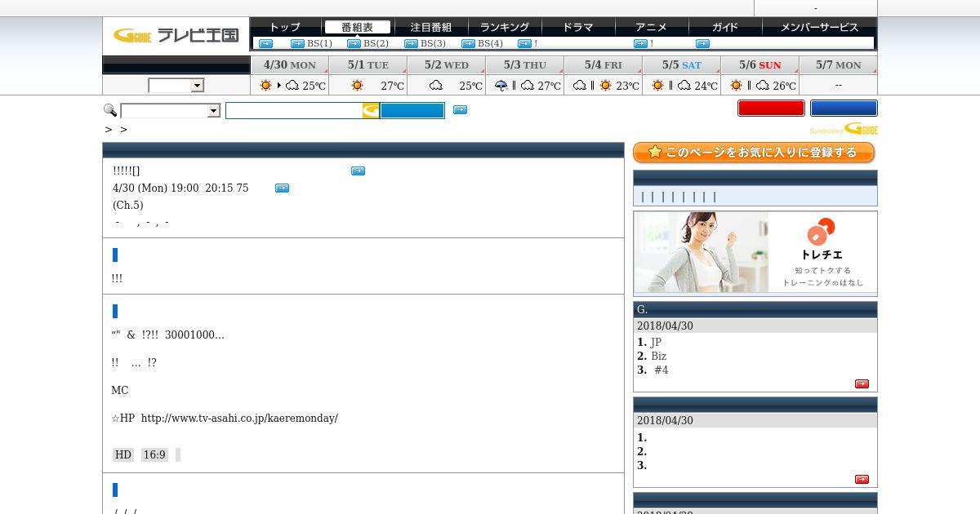980x514 pixels.
Task: Click the first arrow icon in sub-navigation
Action: 265,43
